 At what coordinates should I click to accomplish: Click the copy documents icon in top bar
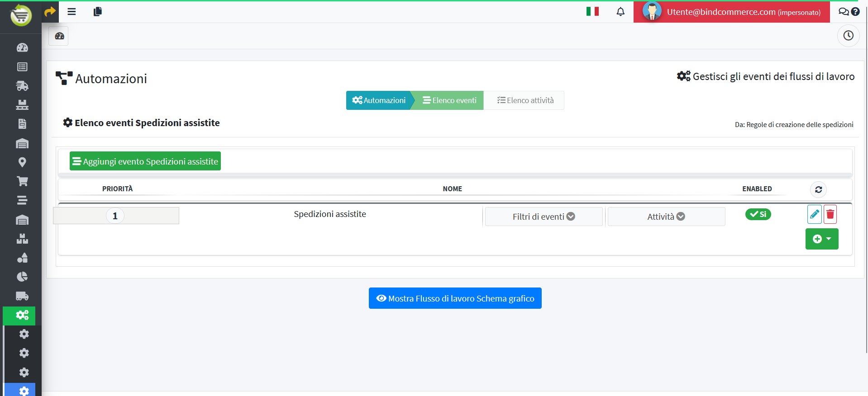click(x=97, y=12)
